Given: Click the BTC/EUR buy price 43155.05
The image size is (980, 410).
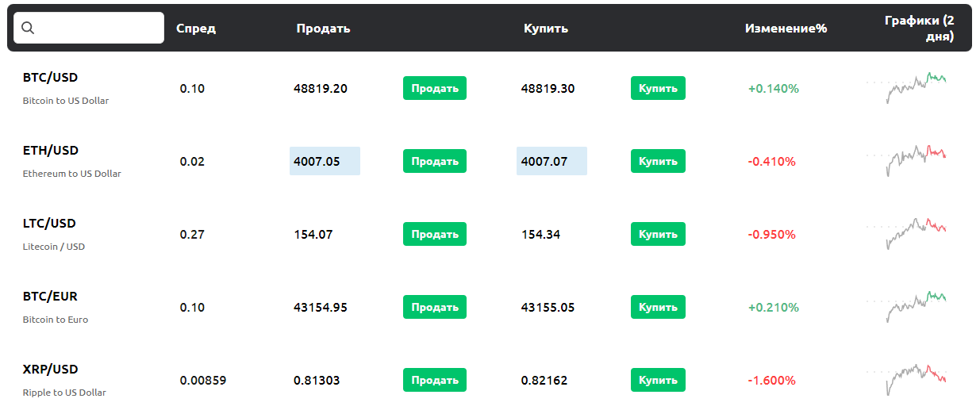Looking at the screenshot, I should pos(548,307).
